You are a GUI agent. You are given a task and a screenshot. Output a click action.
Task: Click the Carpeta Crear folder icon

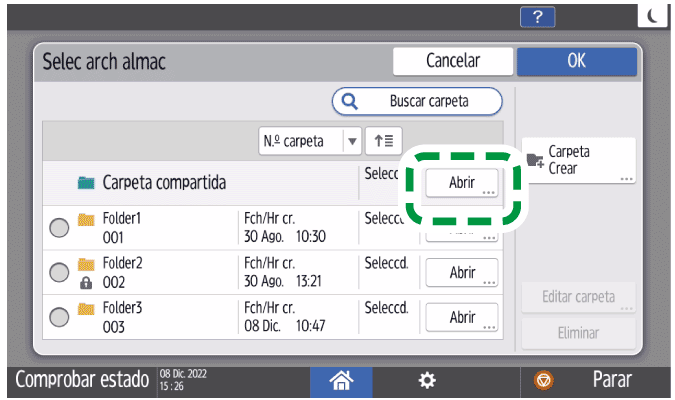pos(535,160)
